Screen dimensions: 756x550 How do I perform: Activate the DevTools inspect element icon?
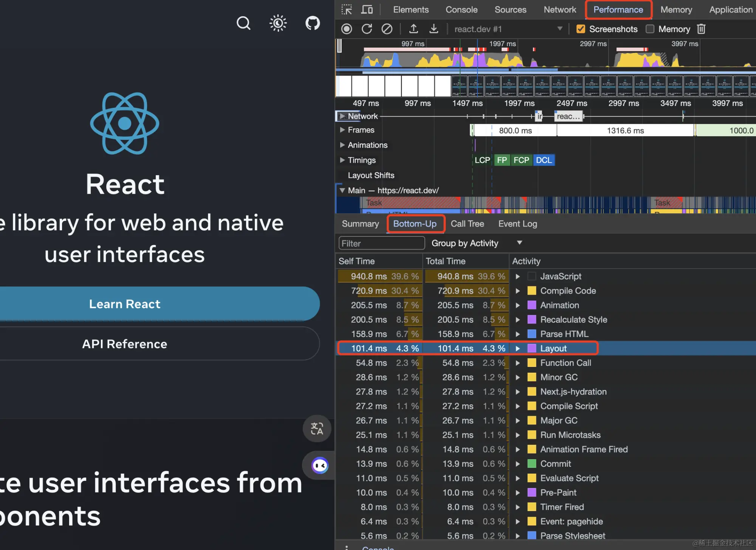(347, 9)
